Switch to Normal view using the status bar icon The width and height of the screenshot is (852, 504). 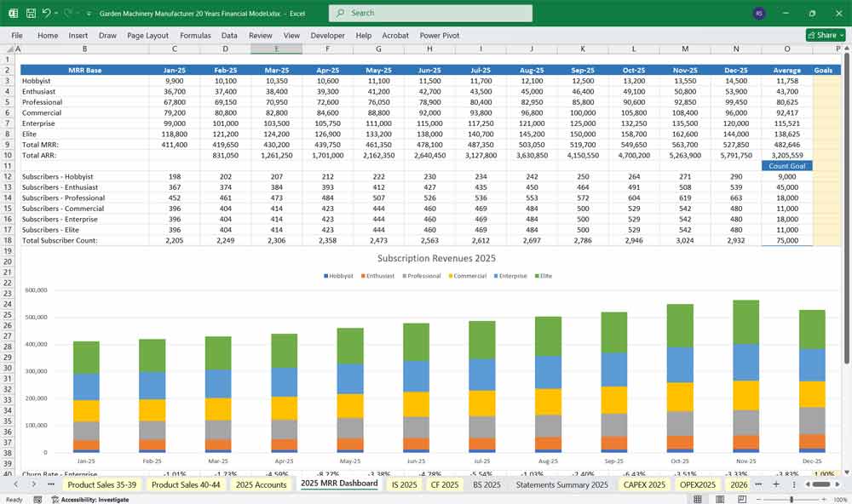(x=699, y=499)
